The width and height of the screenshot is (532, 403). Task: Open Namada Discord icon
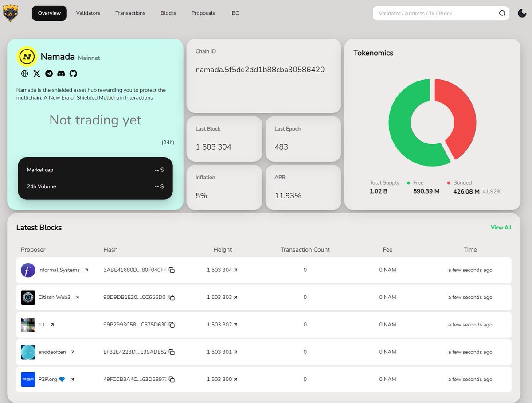tap(61, 74)
